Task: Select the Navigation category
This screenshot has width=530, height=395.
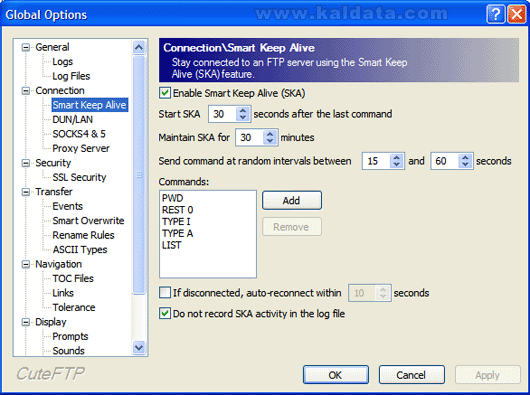Action: tap(58, 264)
